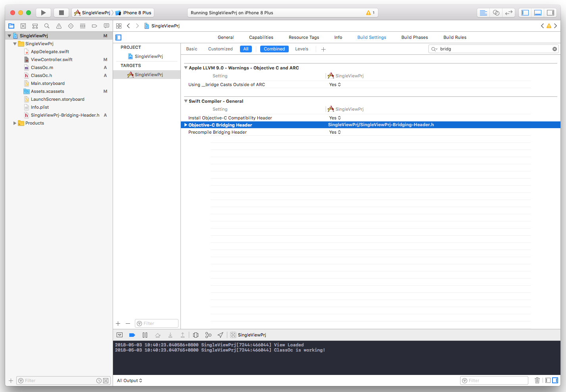
Task: Click the Run (play) button
Action: coord(43,13)
